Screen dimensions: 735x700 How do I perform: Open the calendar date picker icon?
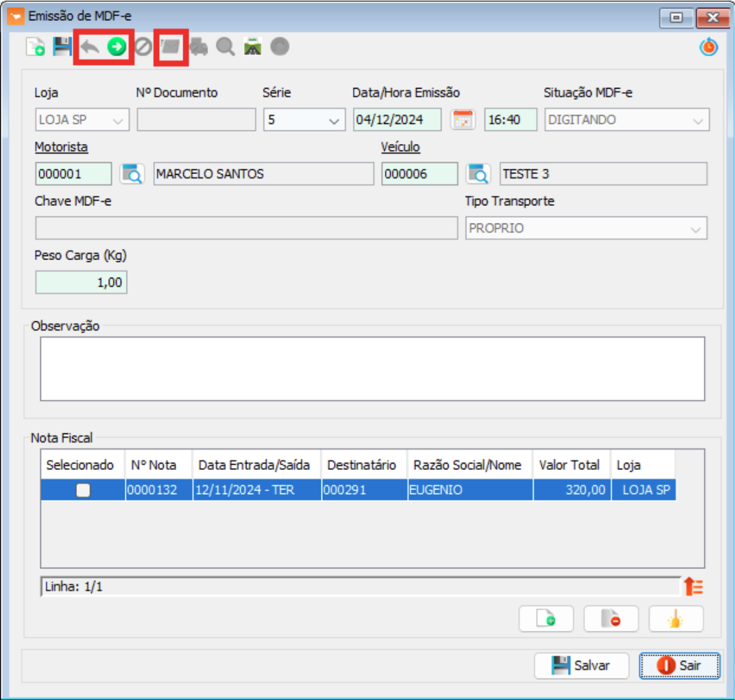[462, 120]
